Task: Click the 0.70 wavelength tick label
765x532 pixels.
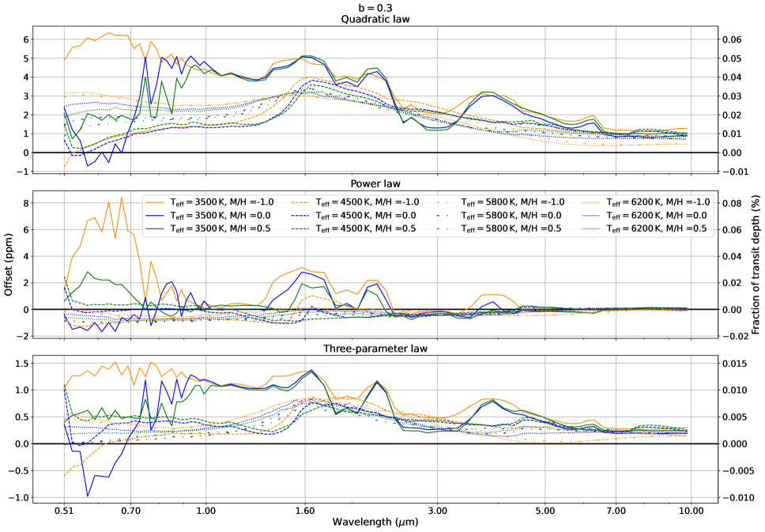Action: 130,511
